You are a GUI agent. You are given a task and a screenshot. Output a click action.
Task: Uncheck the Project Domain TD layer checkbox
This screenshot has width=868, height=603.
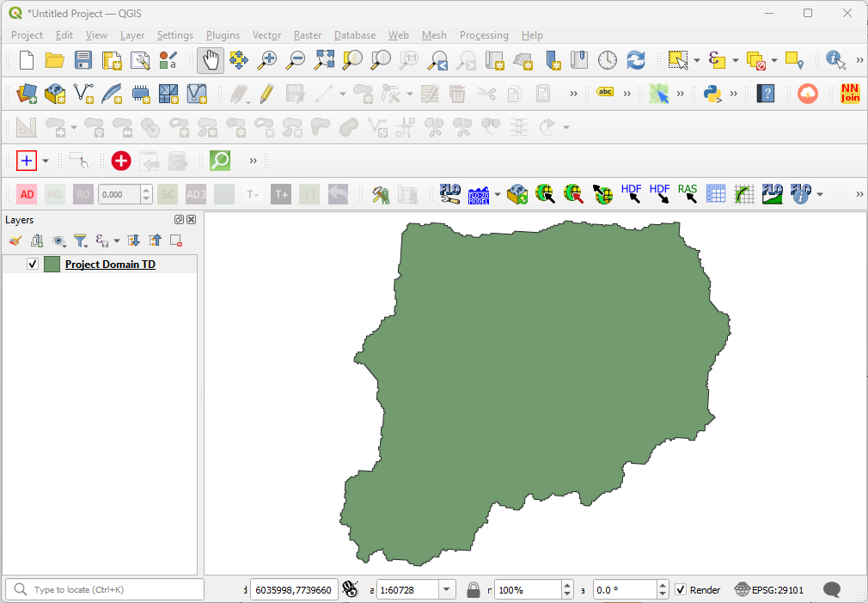(x=33, y=265)
